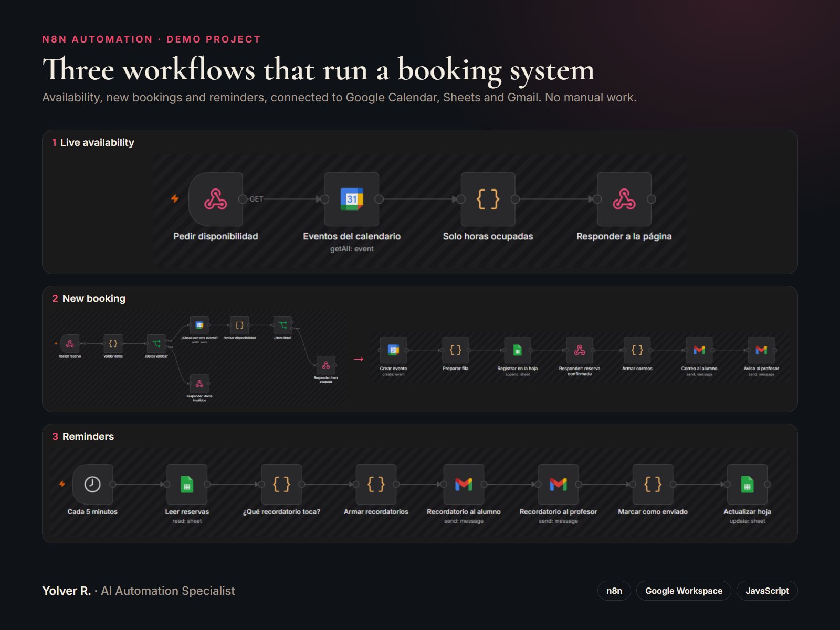Click the 'New booking' section heading

tap(94, 298)
